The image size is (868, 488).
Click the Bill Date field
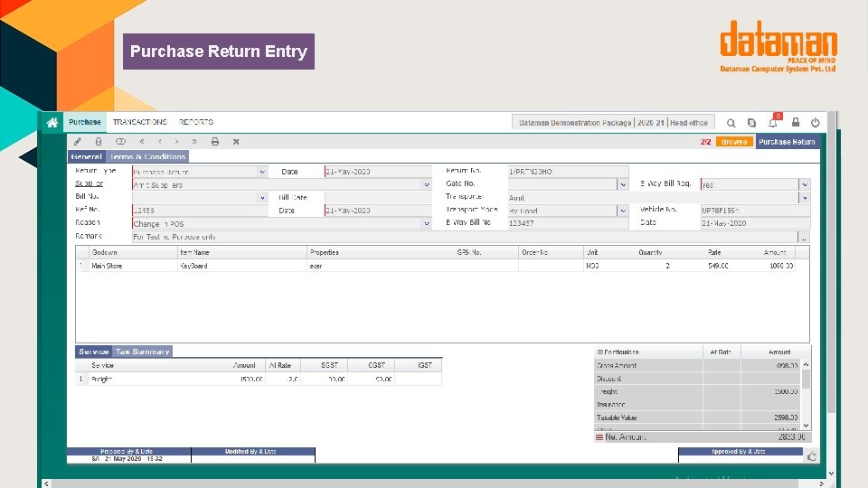[378, 198]
